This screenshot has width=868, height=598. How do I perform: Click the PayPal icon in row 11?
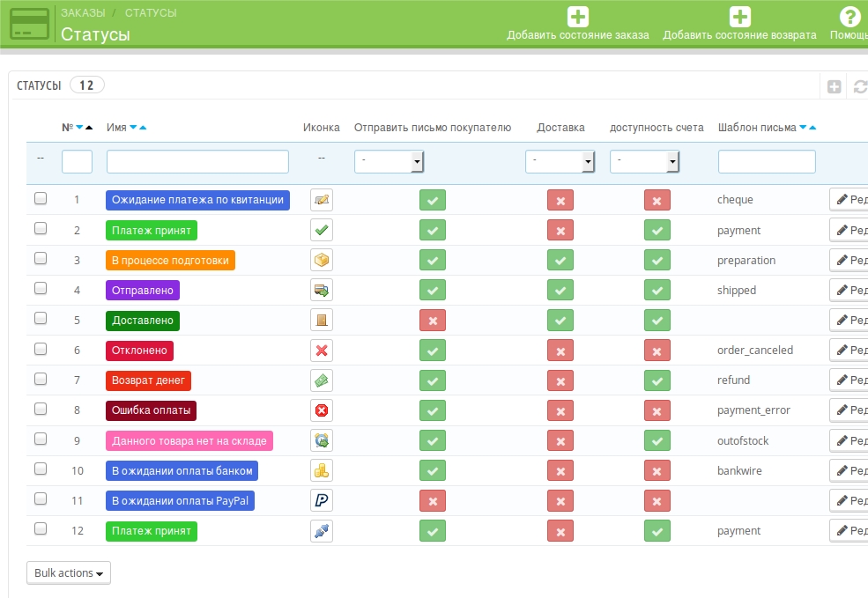coord(322,500)
